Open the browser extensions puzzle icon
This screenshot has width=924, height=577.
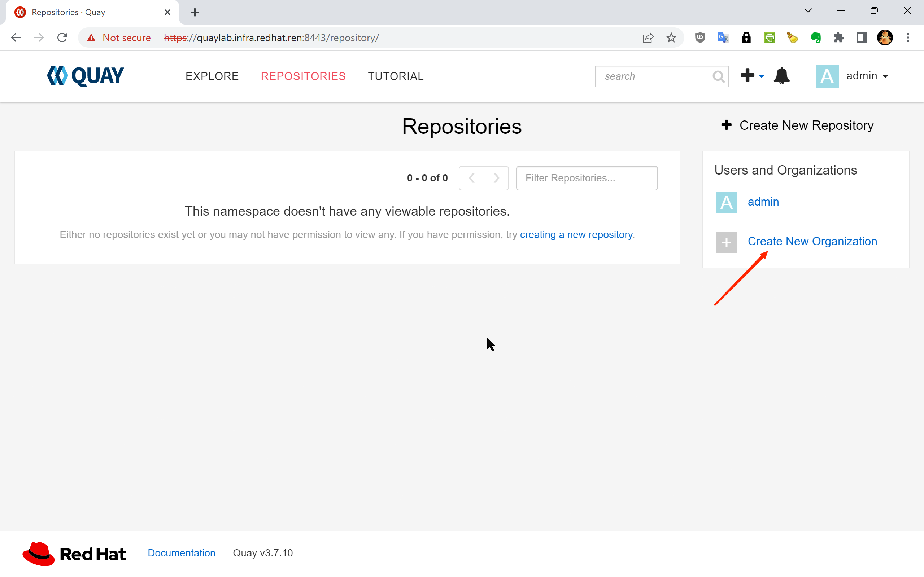(838, 38)
